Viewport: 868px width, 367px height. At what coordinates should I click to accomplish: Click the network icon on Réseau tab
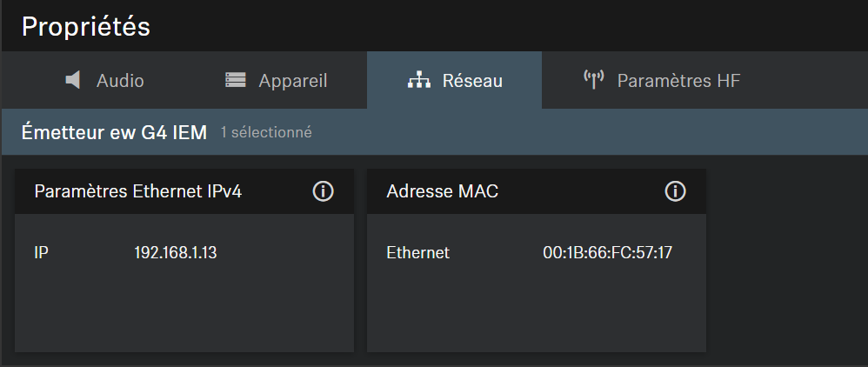click(x=419, y=80)
